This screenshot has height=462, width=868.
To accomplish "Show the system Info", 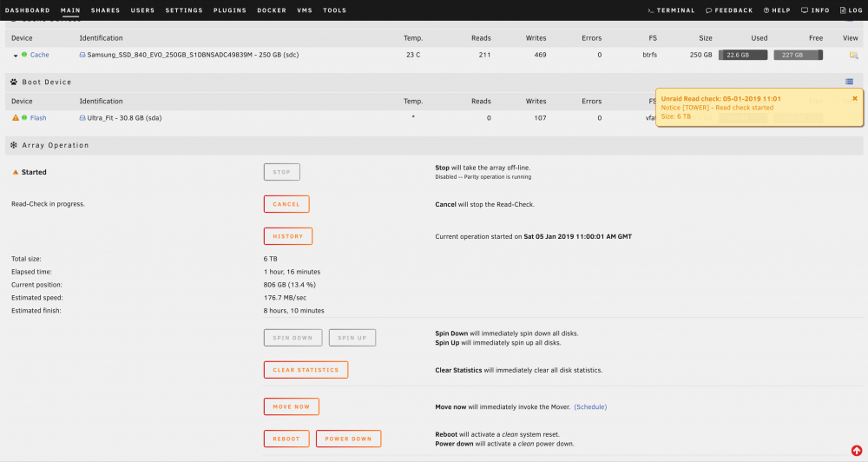I will 815,10.
